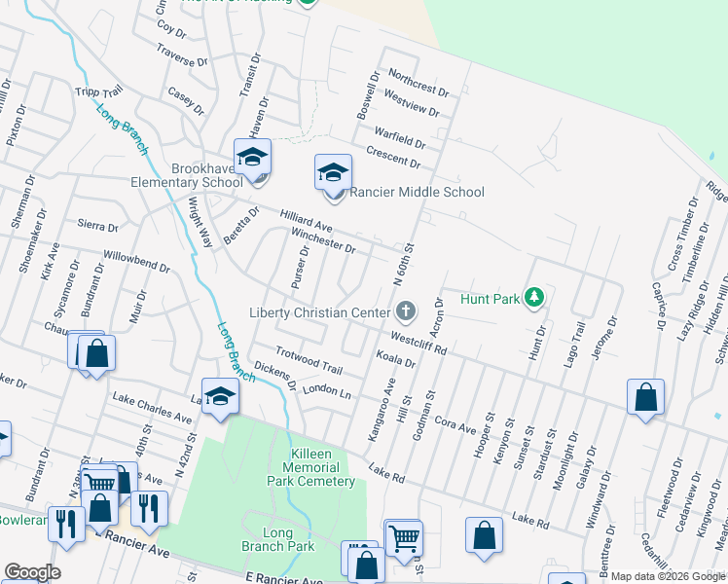
Task: Select the Rancier Middle School text label
Action: (x=417, y=192)
